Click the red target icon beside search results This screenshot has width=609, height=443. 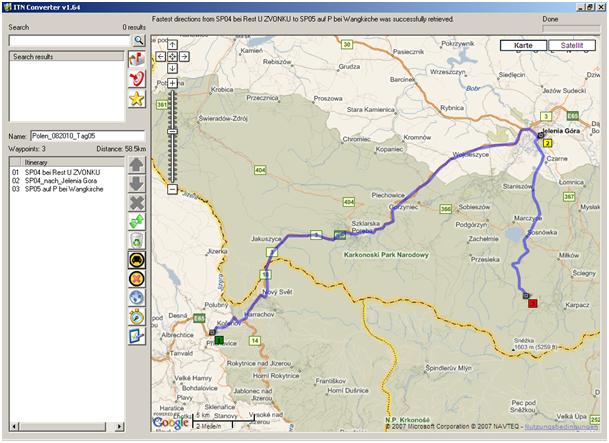[x=137, y=79]
